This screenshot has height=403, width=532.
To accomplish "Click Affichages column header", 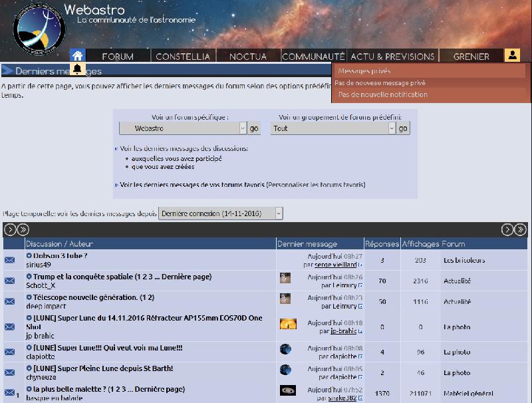I will (x=420, y=244).
